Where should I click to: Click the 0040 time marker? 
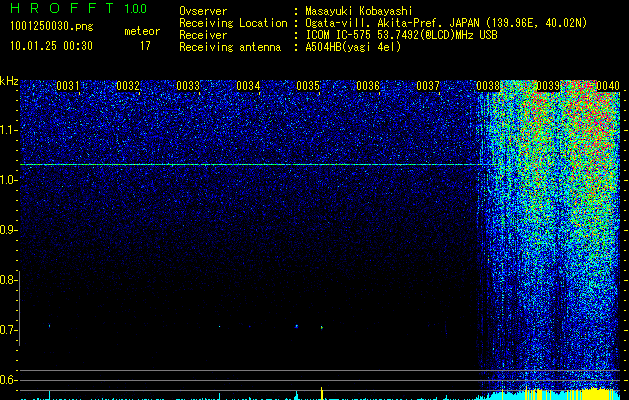pos(608,86)
